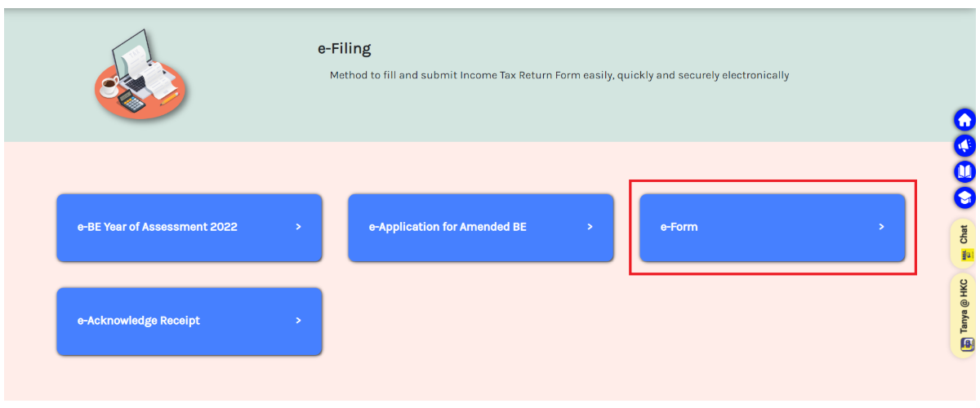Click the e-Filing heading text

point(344,49)
